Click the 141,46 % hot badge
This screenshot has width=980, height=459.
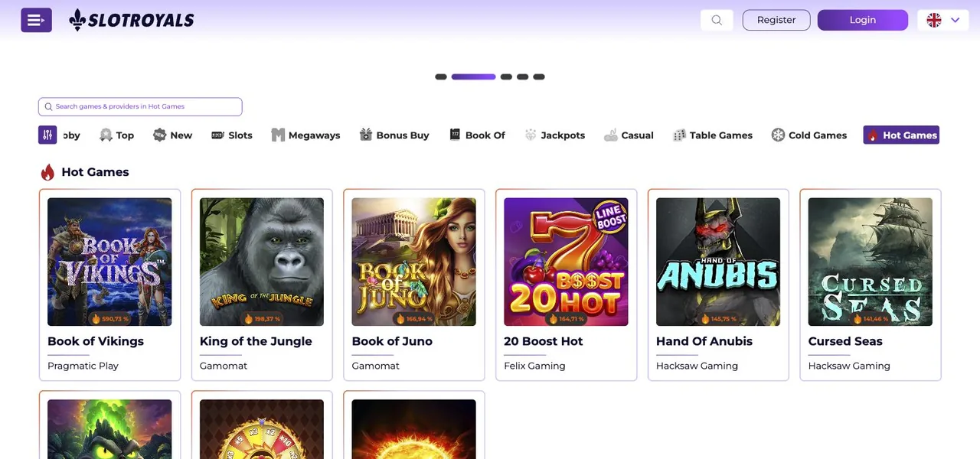coord(871,319)
